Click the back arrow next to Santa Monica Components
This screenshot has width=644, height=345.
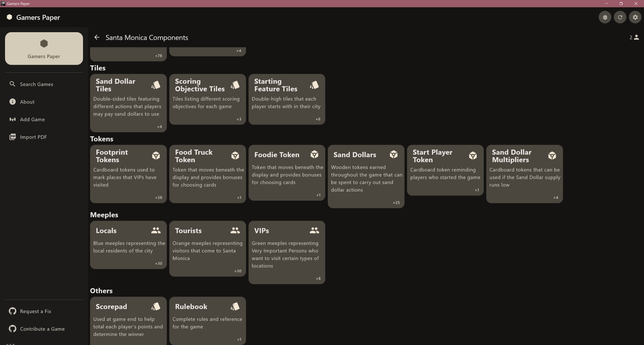coord(97,37)
